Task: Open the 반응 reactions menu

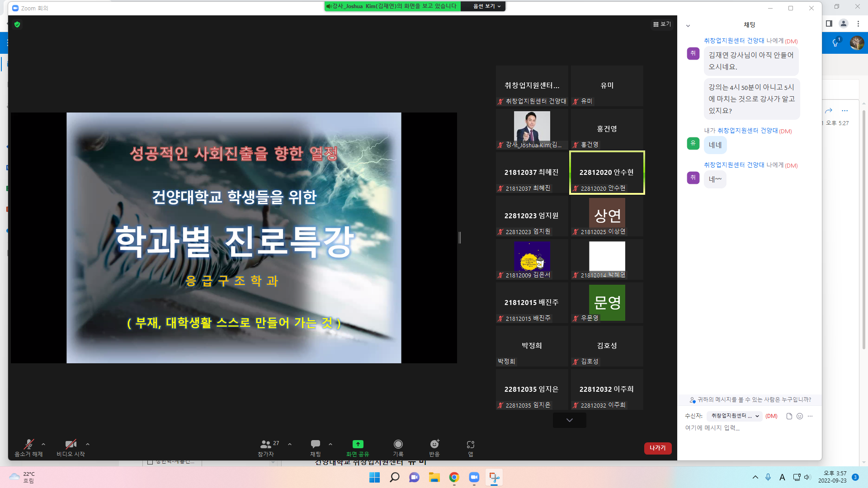Action: pos(434,445)
